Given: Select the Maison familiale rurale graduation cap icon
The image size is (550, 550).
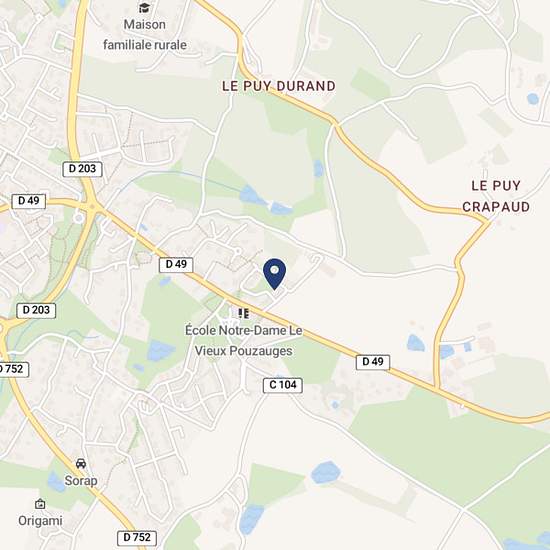Looking at the screenshot, I should (x=145, y=8).
